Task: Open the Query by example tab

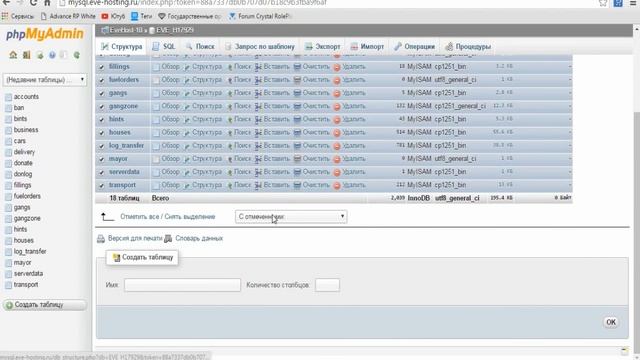Action: coord(260,47)
